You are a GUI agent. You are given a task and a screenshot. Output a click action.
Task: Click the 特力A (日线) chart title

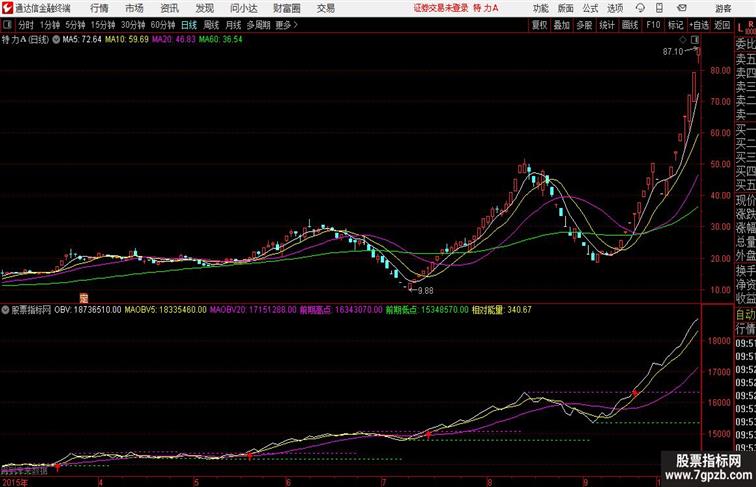coord(26,40)
